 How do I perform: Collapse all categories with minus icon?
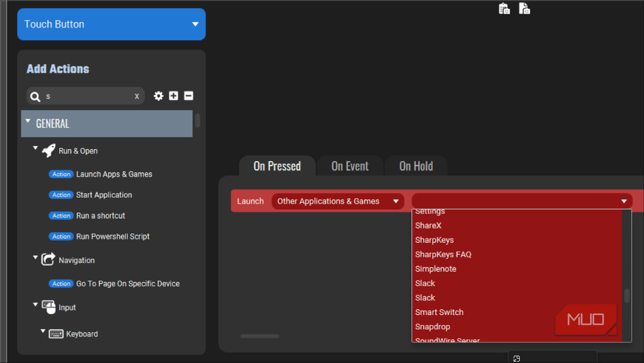point(189,95)
